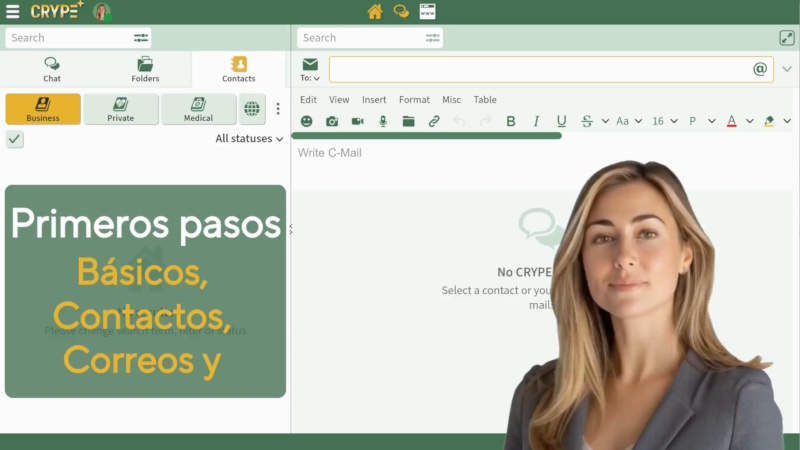This screenshot has height=450, width=800.
Task: Click the globe icon beside Medical
Action: point(252,109)
